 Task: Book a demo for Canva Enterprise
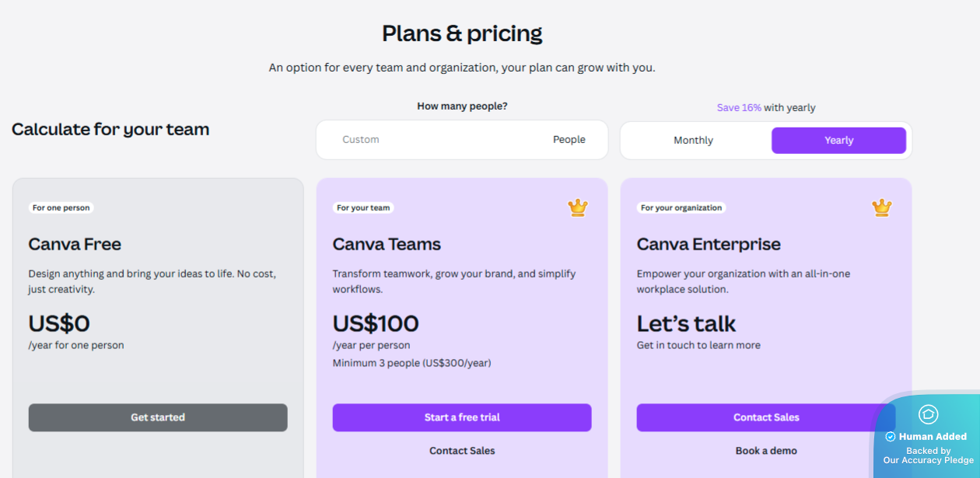[x=766, y=450]
